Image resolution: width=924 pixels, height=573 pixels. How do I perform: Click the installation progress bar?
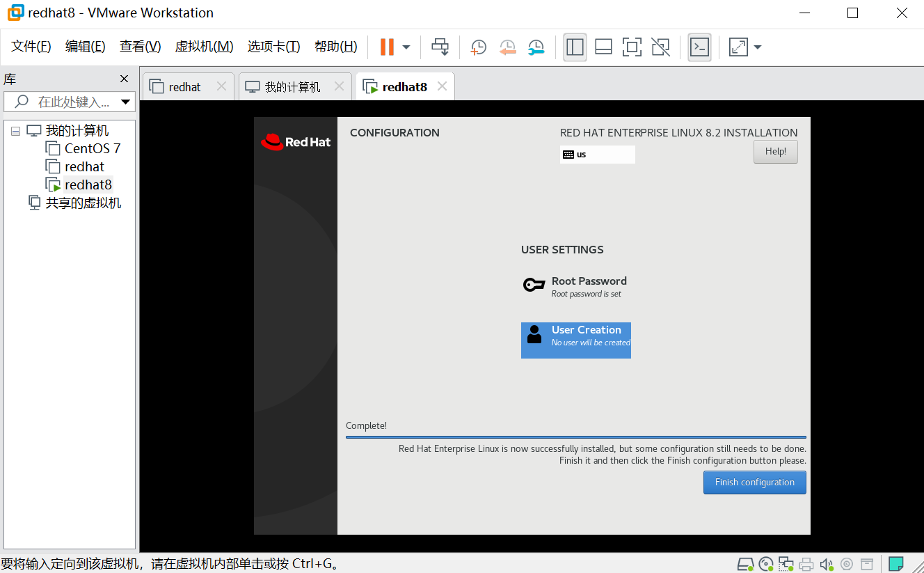coord(576,437)
